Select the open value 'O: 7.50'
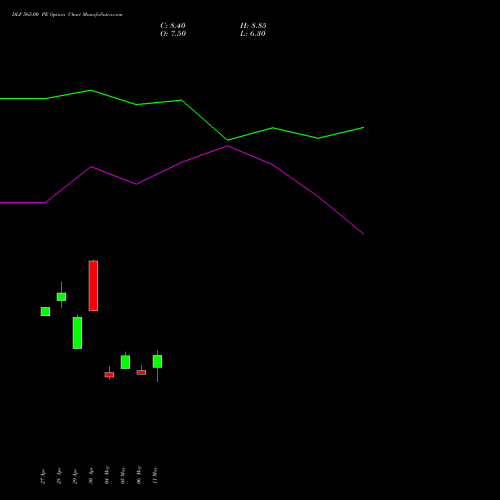 (173, 34)
